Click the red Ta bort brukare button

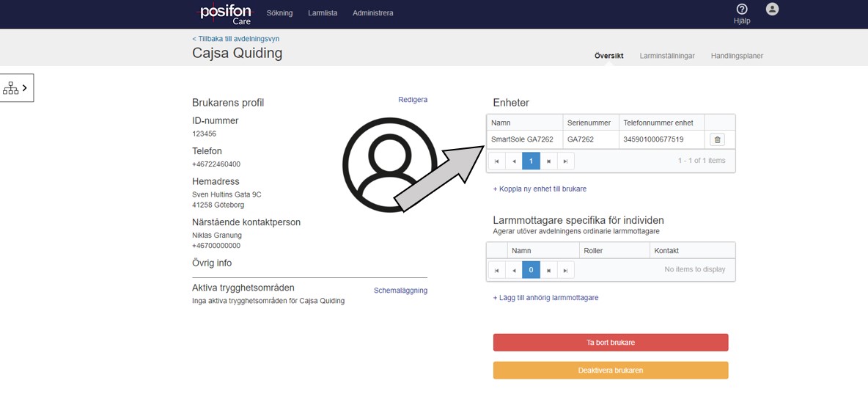coord(611,343)
